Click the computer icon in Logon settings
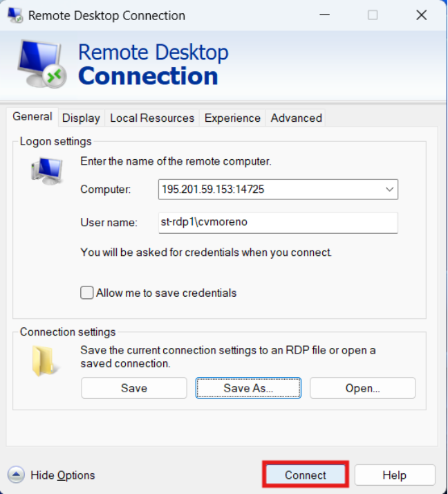The height and width of the screenshot is (494, 448). tap(46, 170)
